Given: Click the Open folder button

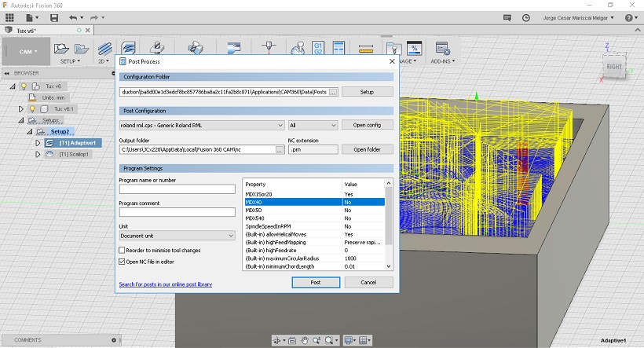Looking at the screenshot, I should pyautogui.click(x=367, y=149).
